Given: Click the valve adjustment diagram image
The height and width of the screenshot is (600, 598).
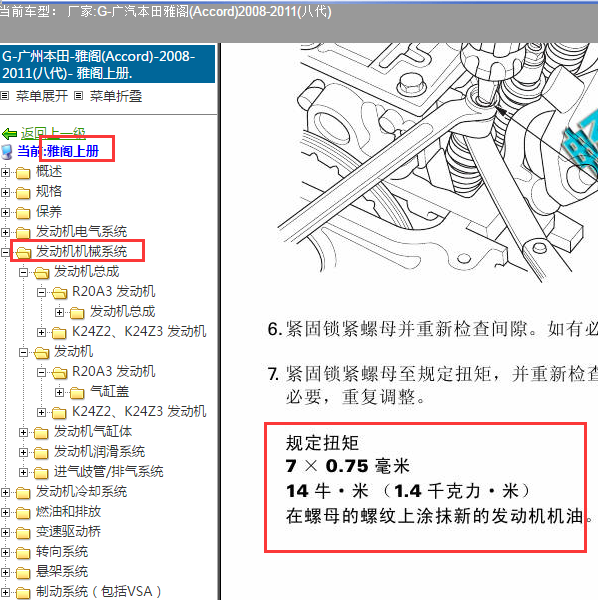Looking at the screenshot, I should pos(437,163).
